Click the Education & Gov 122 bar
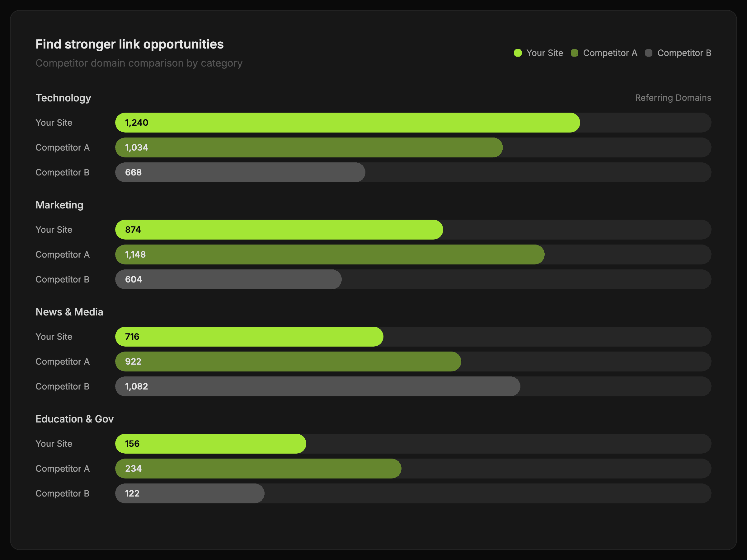 pos(190,493)
